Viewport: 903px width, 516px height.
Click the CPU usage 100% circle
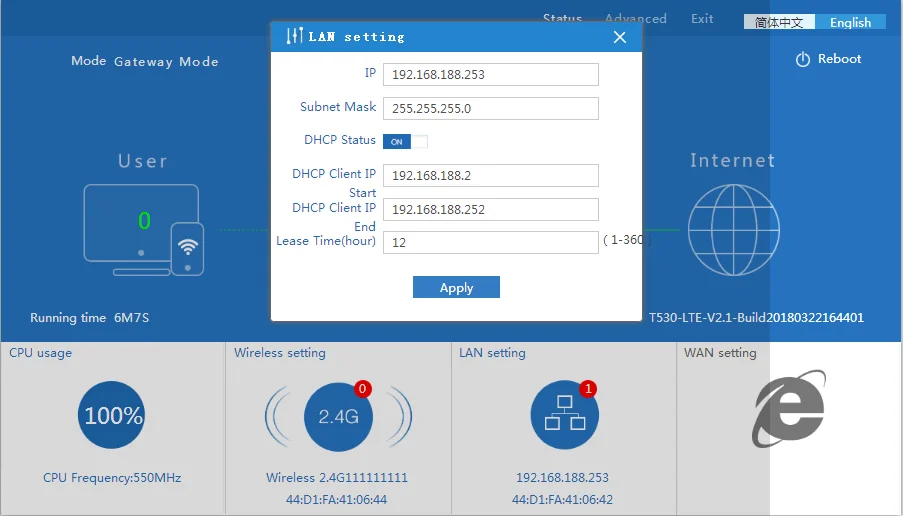(113, 415)
